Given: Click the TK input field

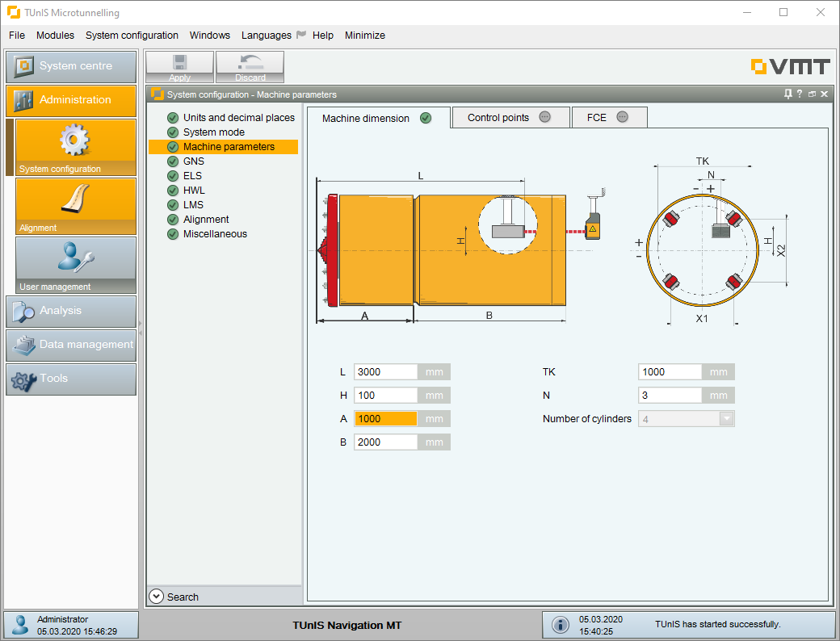Looking at the screenshot, I should coord(670,372).
